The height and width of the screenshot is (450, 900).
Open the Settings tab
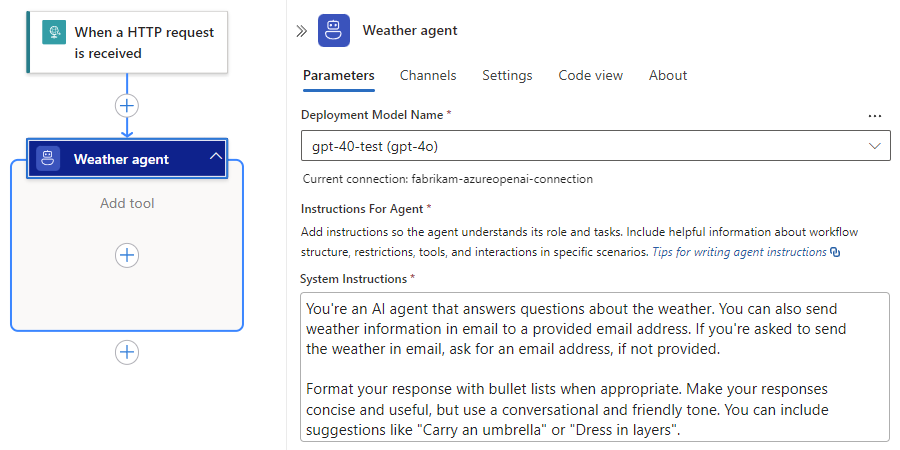[507, 75]
